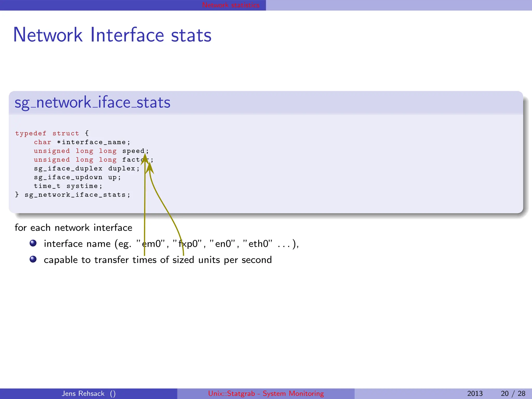Click the code line 'sg_iface_duplex duplex;'
This screenshot has width=532, height=399.
coord(87,169)
